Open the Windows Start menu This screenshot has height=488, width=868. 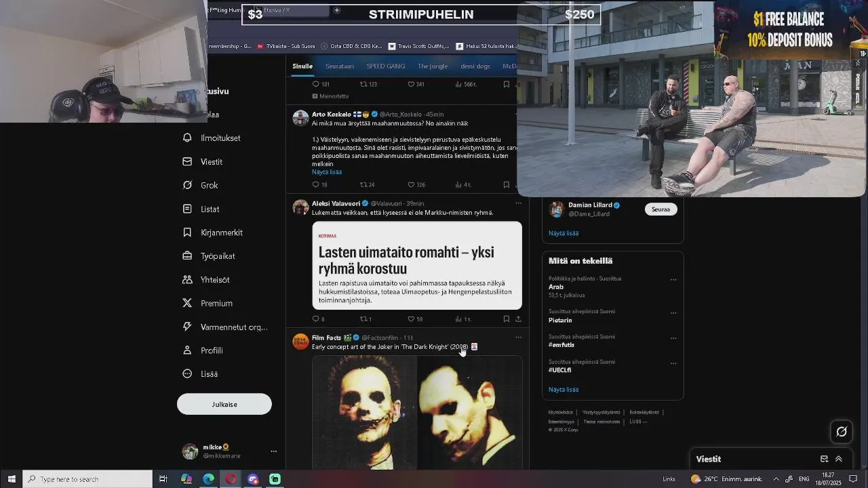pos(12,479)
